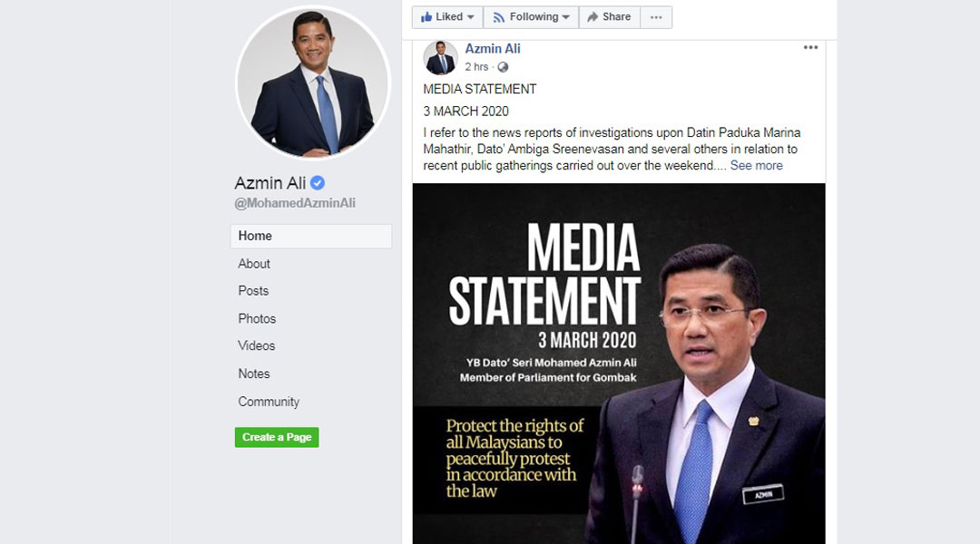This screenshot has height=544, width=980.
Task: Click the 2 hrs post timestamp
Action: (476, 67)
